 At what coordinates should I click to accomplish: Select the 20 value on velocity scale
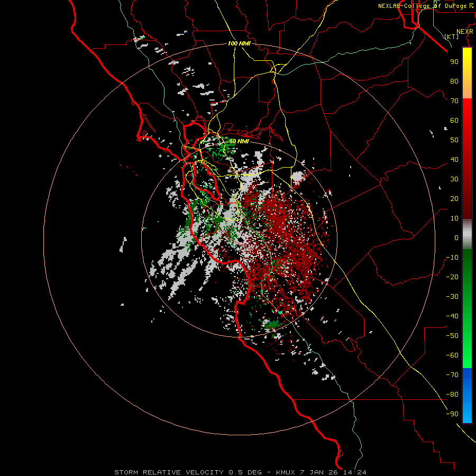pos(454,199)
